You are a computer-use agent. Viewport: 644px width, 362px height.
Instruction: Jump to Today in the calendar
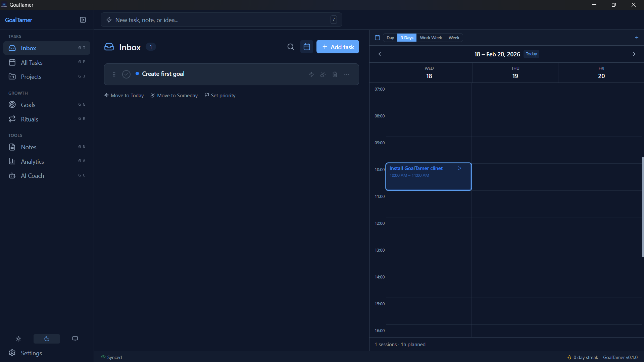coord(531,54)
